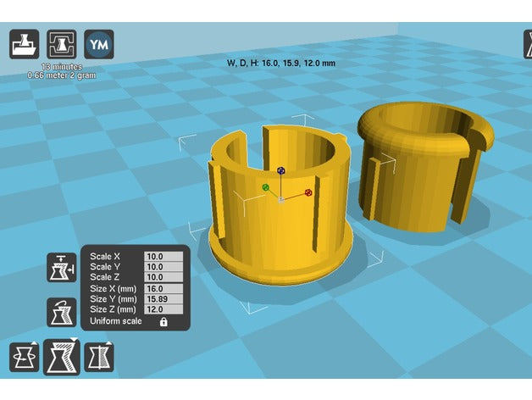Open the Print/Save toolpath button
The height and width of the screenshot is (400, 532).
click(x=61, y=44)
